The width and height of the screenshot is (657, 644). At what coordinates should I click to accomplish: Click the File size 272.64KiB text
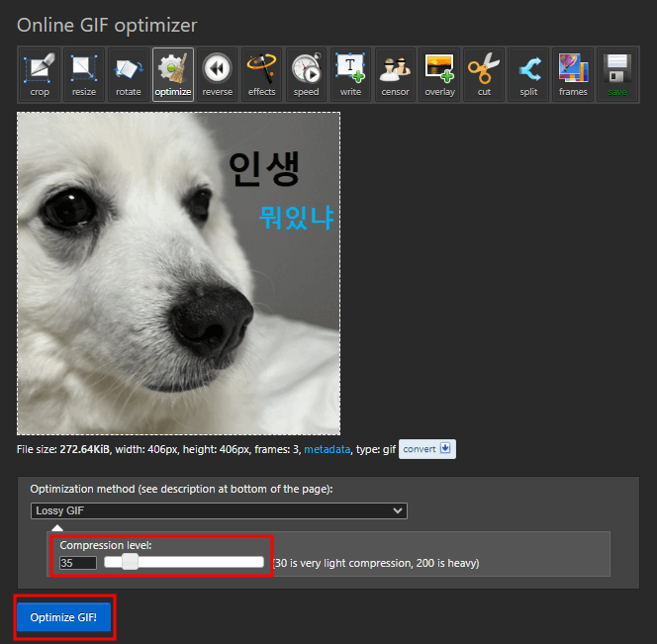tap(63, 449)
